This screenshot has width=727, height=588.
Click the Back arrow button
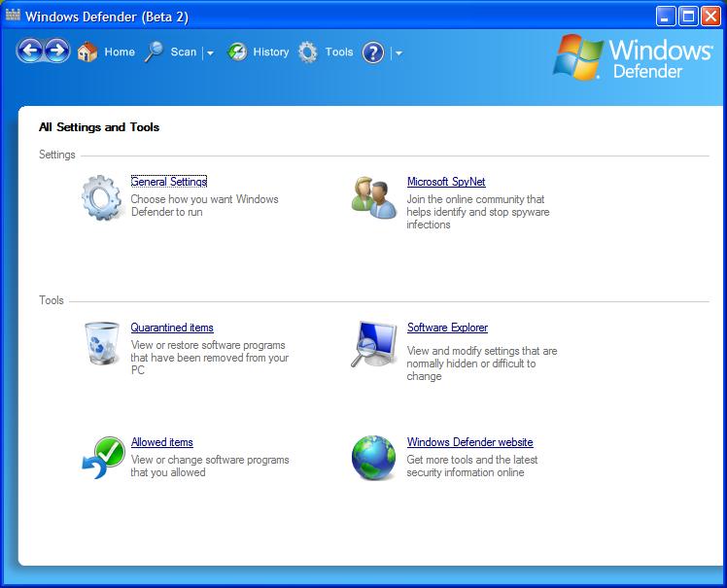click(x=30, y=51)
